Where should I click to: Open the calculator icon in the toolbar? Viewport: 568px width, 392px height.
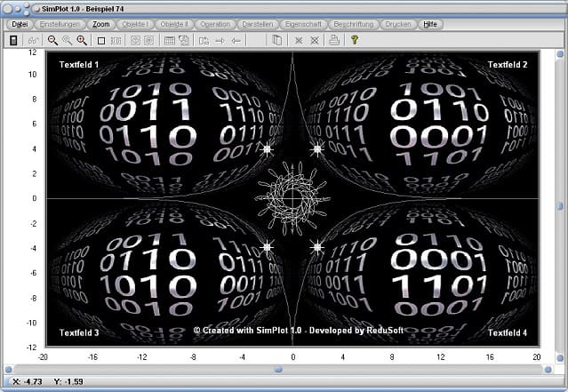tap(13, 40)
